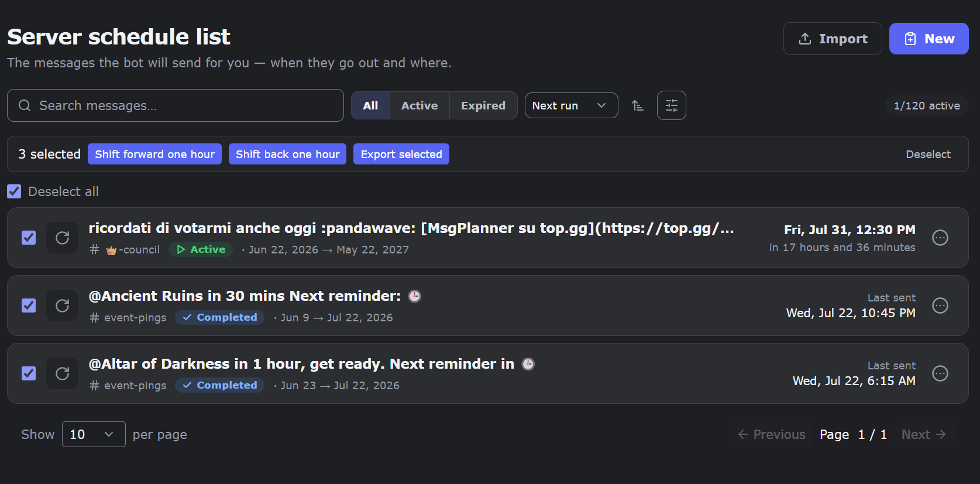
Task: Click the recurring icon on the Altar of Darkness row
Action: click(62, 373)
